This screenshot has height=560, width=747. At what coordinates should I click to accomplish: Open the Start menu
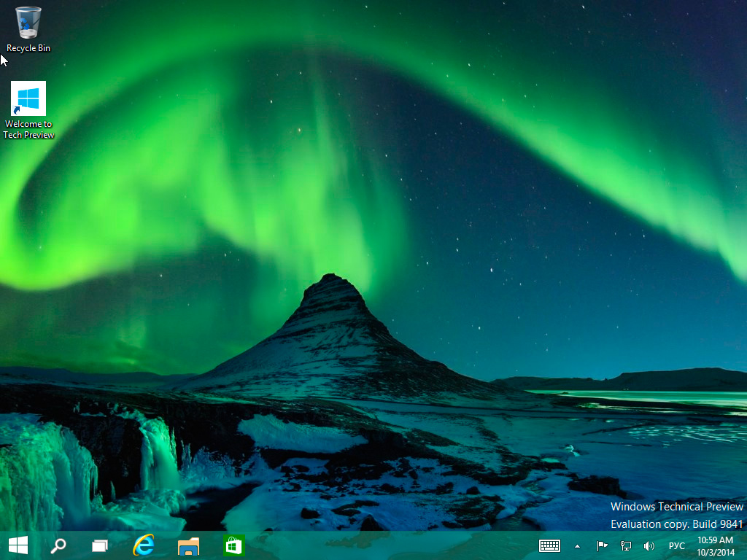click(x=18, y=545)
